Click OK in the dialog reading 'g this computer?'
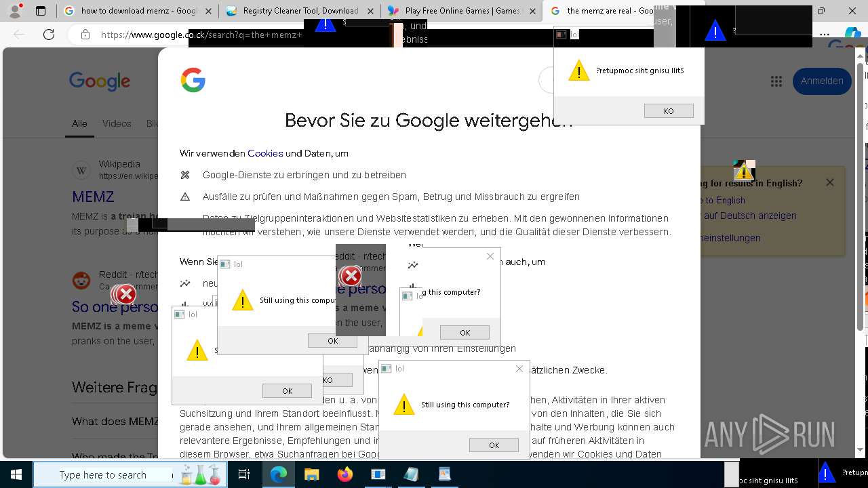Image resolution: width=868 pixels, height=488 pixels. [465, 333]
